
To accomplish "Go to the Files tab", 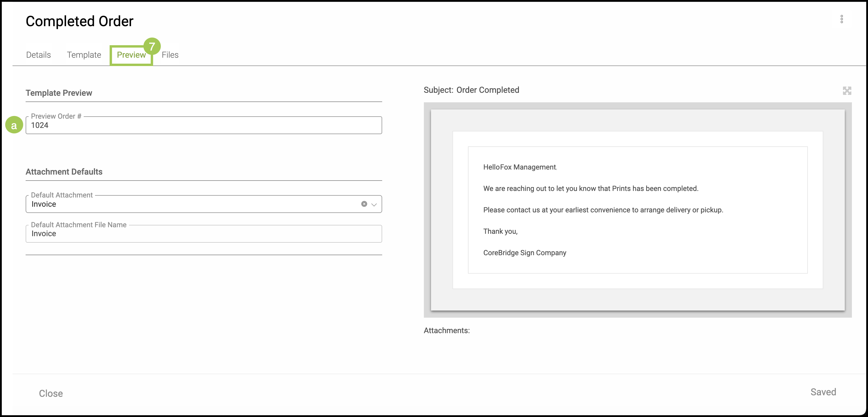I will click(170, 55).
